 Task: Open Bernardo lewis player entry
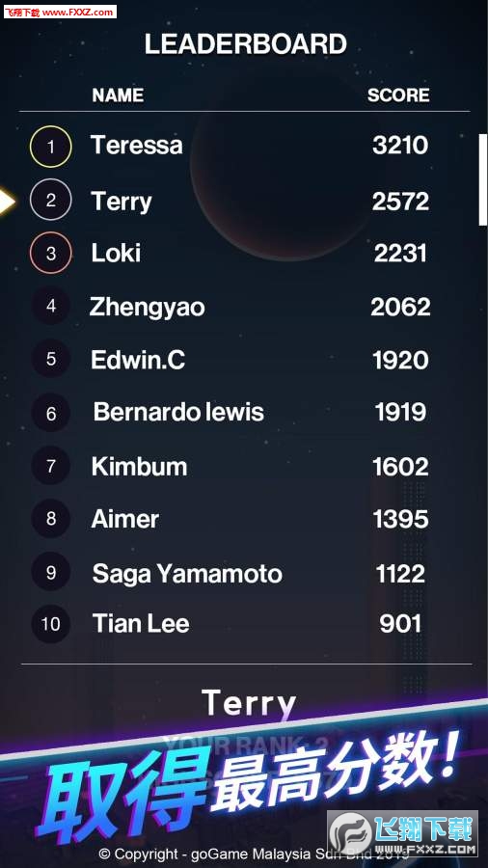point(244,413)
